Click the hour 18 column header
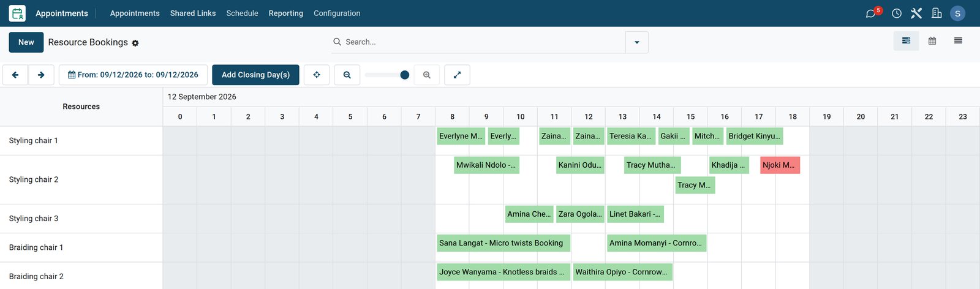 click(793, 117)
